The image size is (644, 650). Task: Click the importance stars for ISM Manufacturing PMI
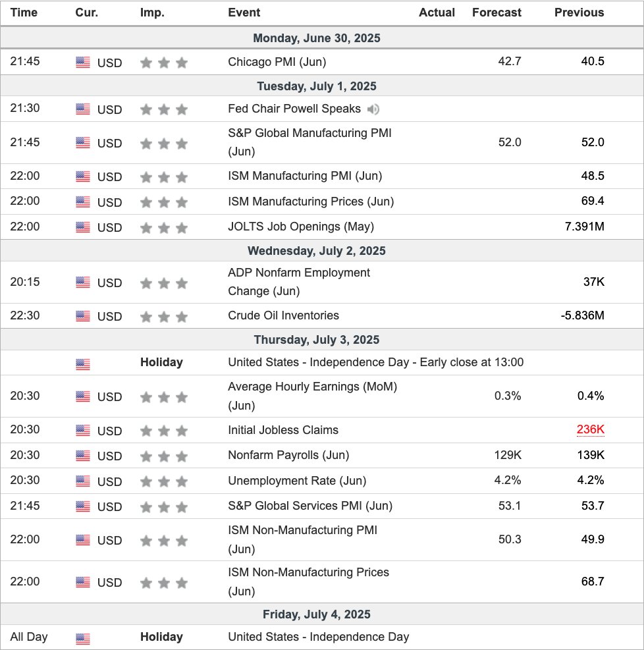click(x=163, y=176)
